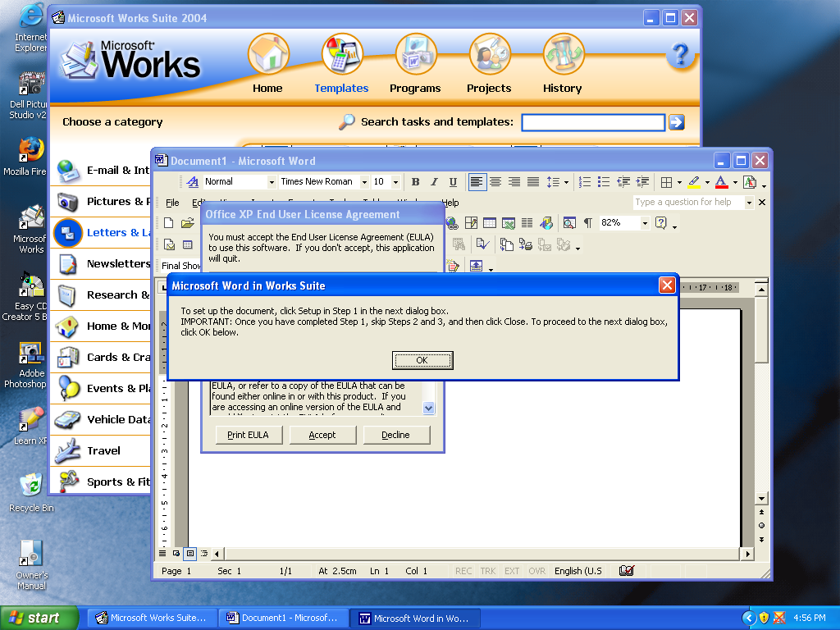Click the Print EULA button

249,435
